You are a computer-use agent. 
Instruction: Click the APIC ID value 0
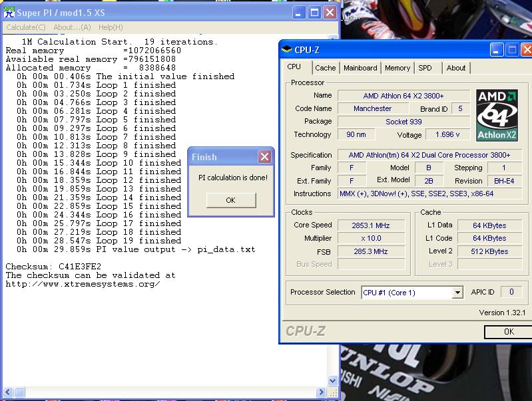(x=511, y=292)
